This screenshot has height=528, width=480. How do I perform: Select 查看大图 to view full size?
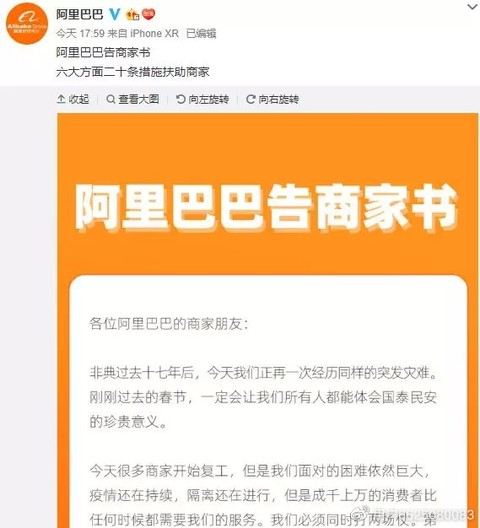139,99
